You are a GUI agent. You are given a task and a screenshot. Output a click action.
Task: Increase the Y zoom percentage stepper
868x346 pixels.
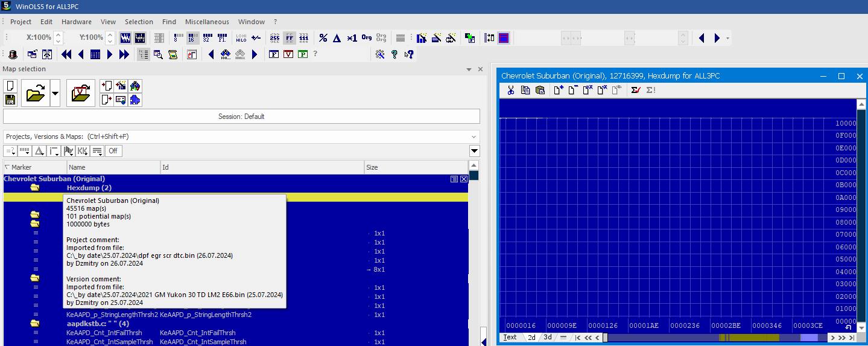[110, 34]
